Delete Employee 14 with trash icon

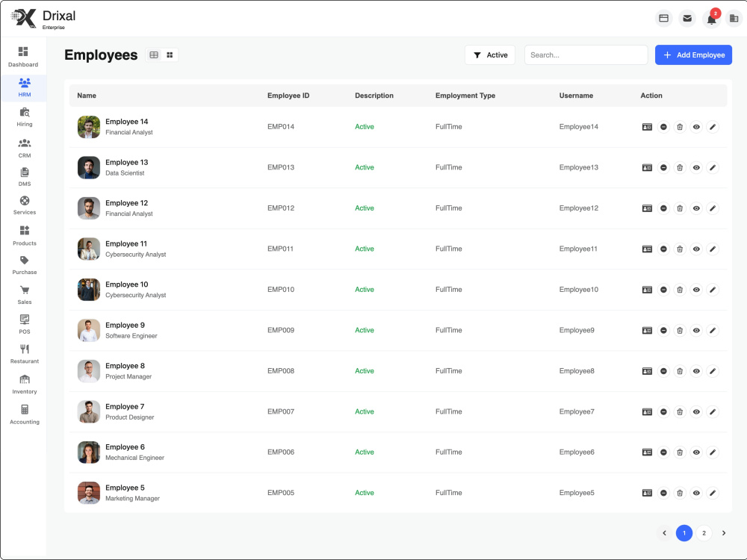point(680,127)
